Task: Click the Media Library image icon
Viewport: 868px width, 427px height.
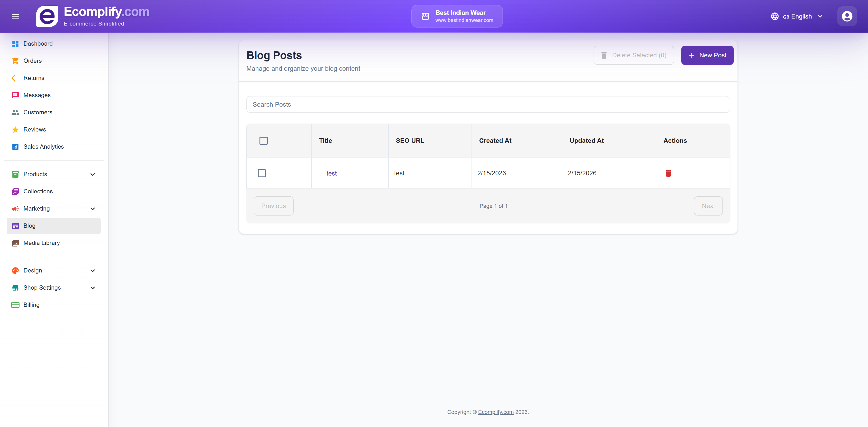Action: 15,243
